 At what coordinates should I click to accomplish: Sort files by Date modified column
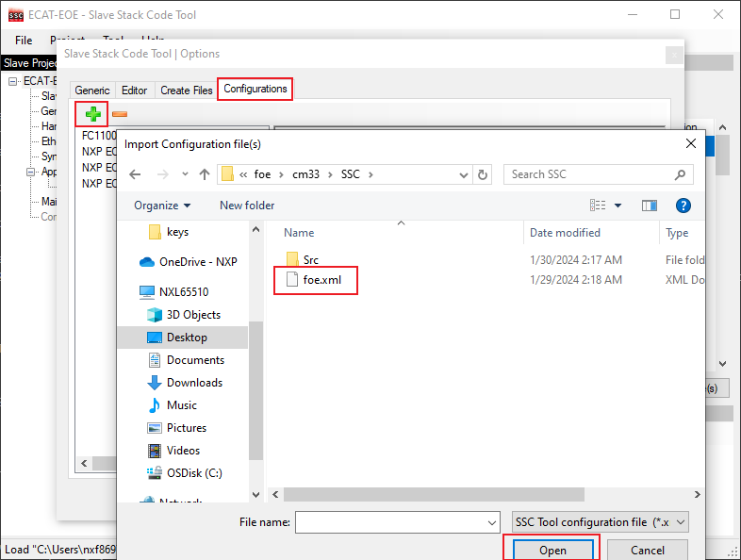click(x=566, y=233)
